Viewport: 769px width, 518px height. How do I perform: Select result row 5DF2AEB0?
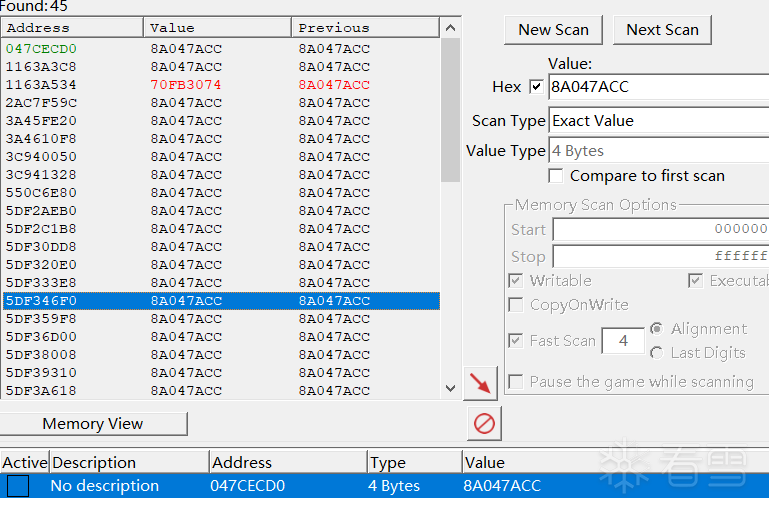pos(221,210)
